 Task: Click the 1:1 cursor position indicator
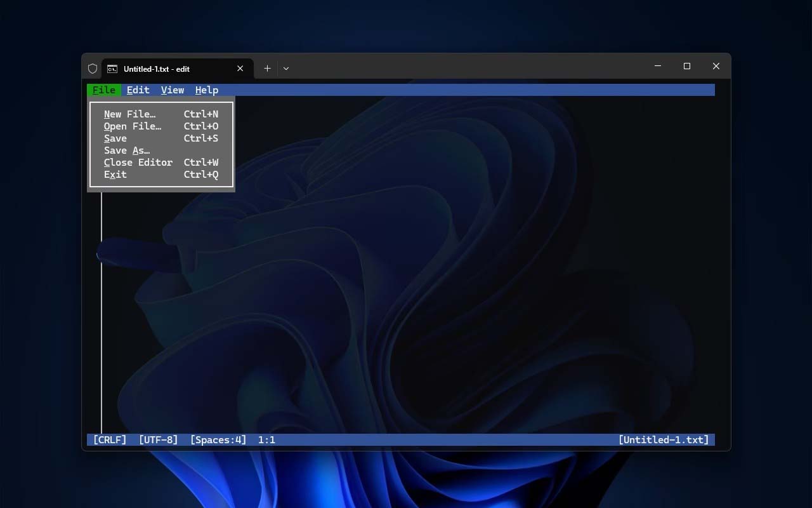266,439
